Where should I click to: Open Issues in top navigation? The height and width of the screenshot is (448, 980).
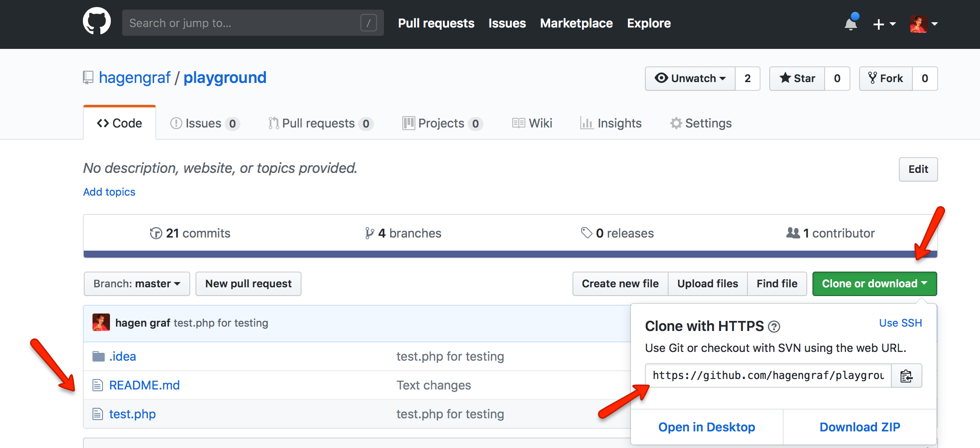point(507,23)
